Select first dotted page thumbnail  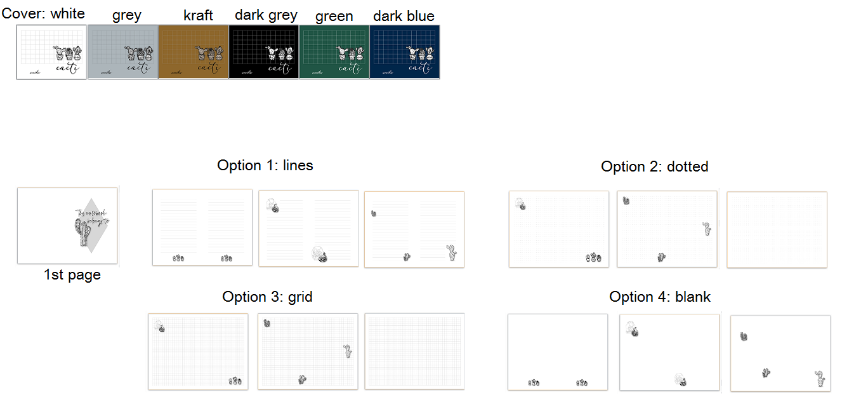[559, 229]
